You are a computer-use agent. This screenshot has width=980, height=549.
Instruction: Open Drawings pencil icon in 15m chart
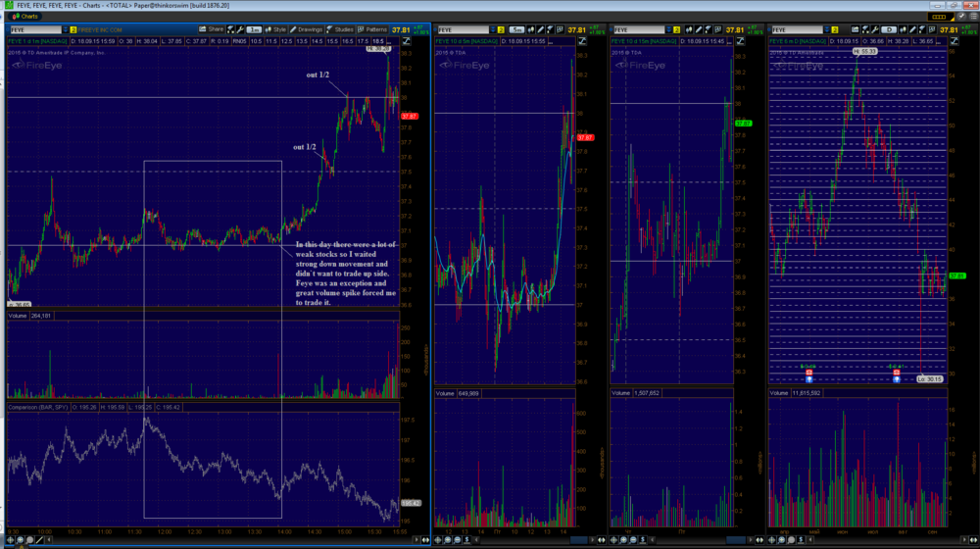[x=699, y=29]
